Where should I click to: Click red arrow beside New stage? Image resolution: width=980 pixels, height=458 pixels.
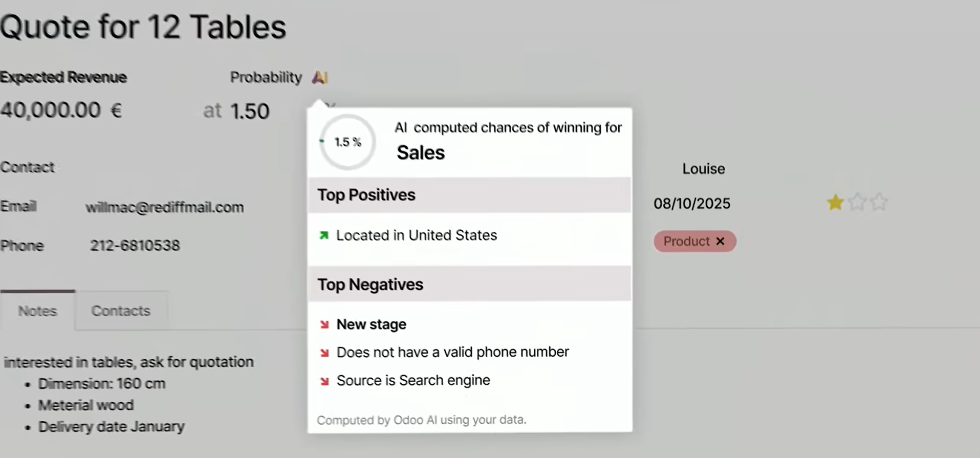tap(324, 324)
